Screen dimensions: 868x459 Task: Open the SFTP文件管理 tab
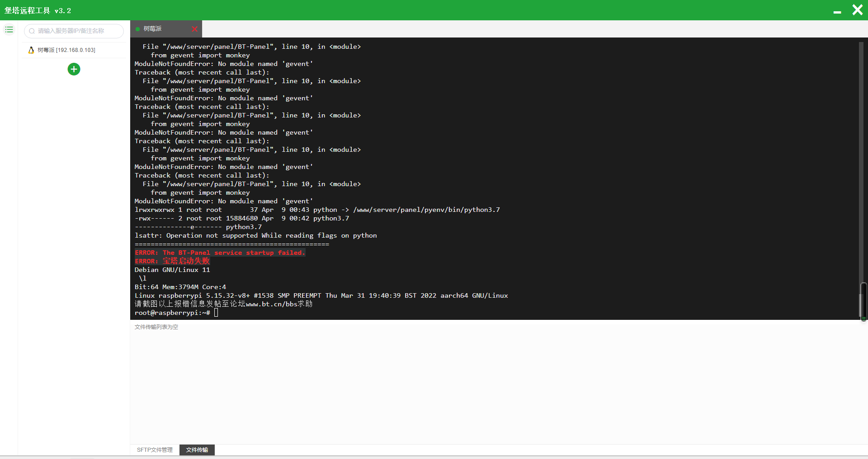pyautogui.click(x=155, y=450)
